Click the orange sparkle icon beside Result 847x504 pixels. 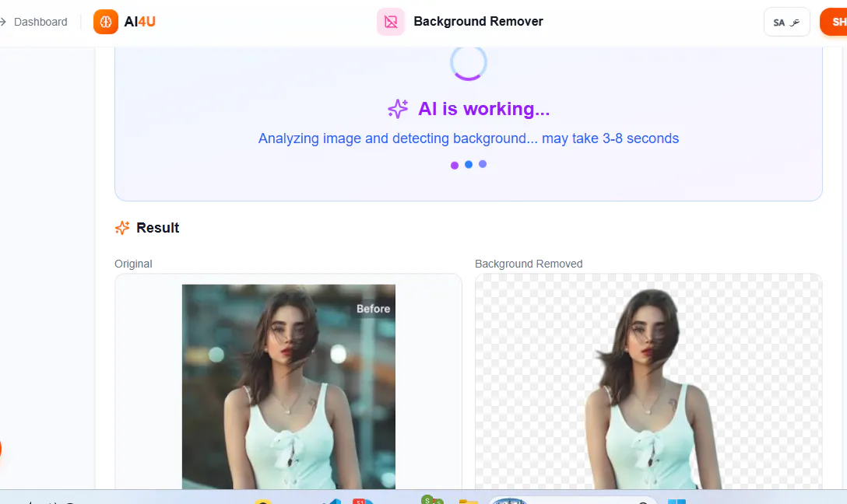123,228
